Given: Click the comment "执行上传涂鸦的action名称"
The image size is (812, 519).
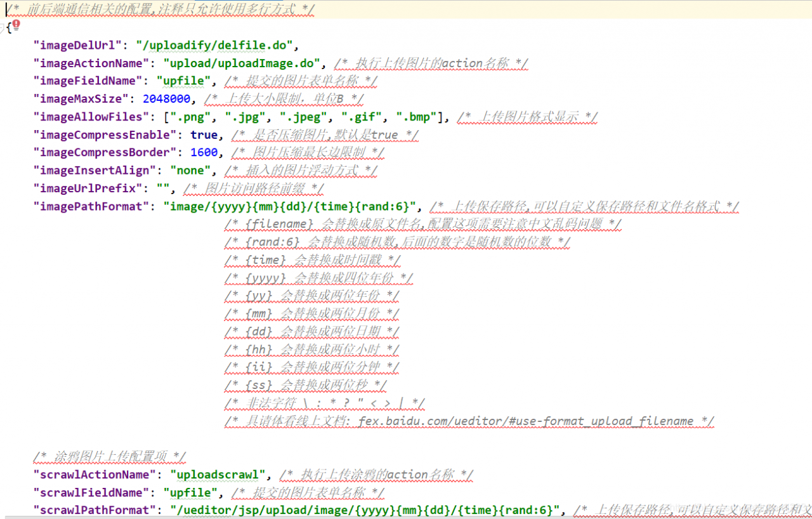Looking at the screenshot, I should pos(376,475).
